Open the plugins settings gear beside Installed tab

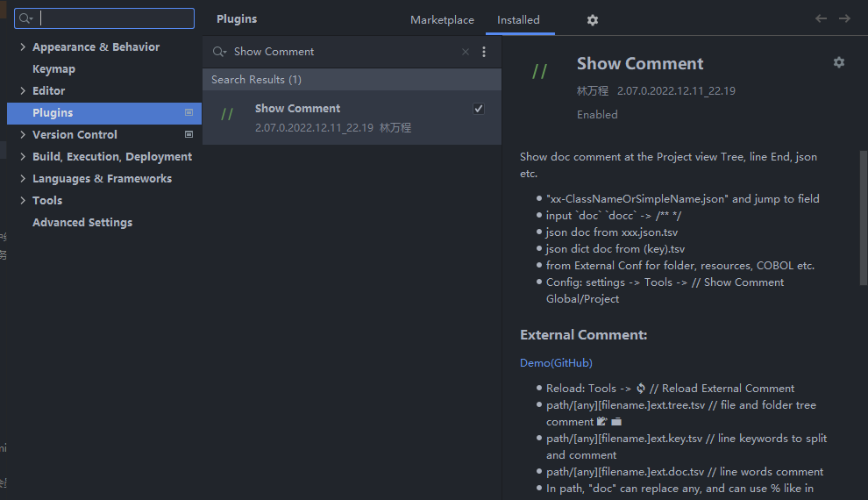click(593, 20)
